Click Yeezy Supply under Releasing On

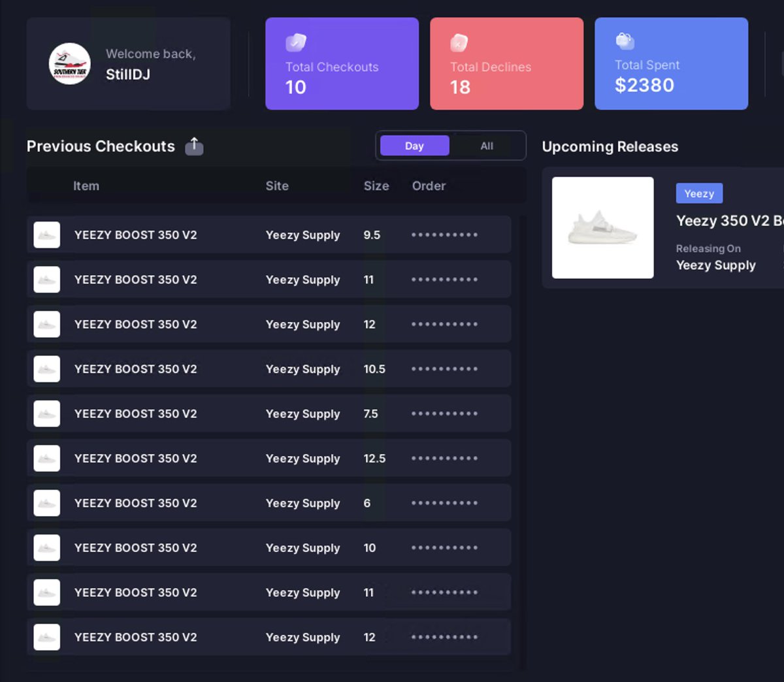pyautogui.click(x=716, y=265)
